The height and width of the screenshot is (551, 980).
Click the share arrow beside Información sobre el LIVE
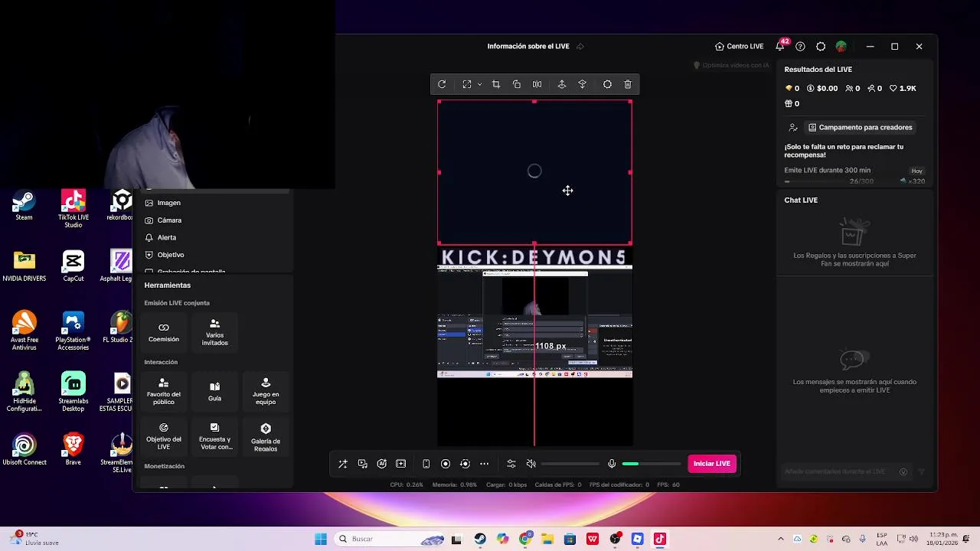pyautogui.click(x=580, y=47)
